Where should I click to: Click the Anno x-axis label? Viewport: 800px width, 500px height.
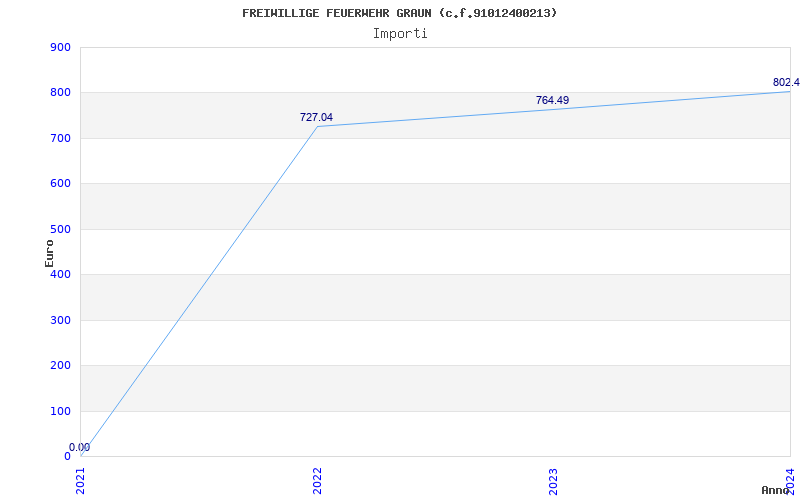pyautogui.click(x=777, y=490)
